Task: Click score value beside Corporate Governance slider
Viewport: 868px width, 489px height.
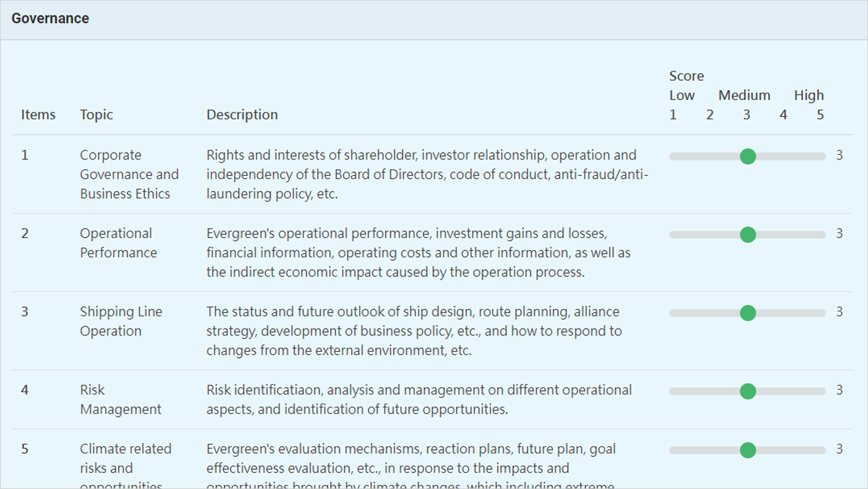Action: (839, 155)
